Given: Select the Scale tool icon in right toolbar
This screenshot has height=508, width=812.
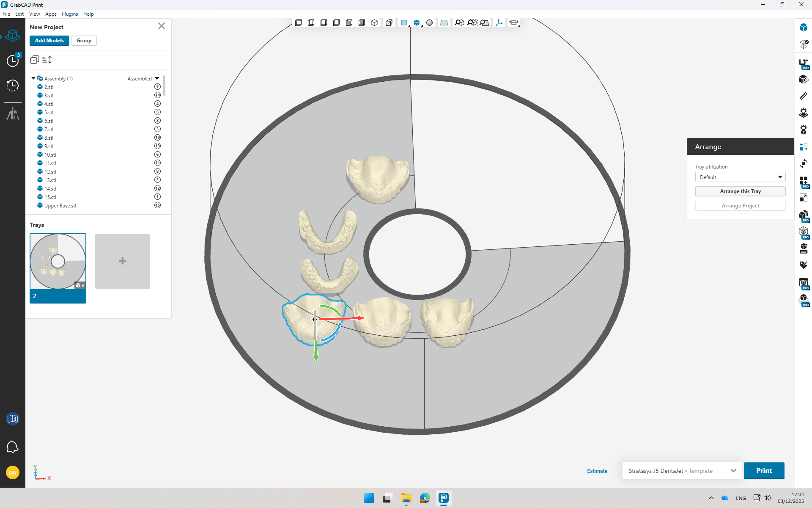Looking at the screenshot, I should (803, 198).
